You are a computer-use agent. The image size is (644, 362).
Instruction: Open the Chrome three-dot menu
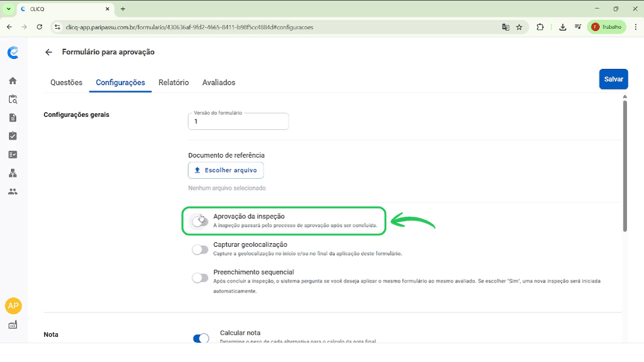[635, 27]
